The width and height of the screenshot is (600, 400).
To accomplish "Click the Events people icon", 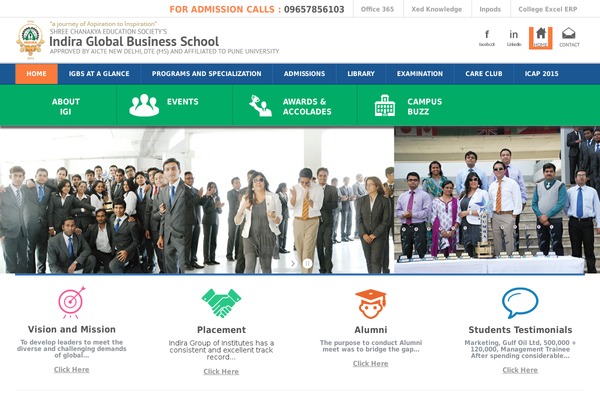I will (144, 105).
